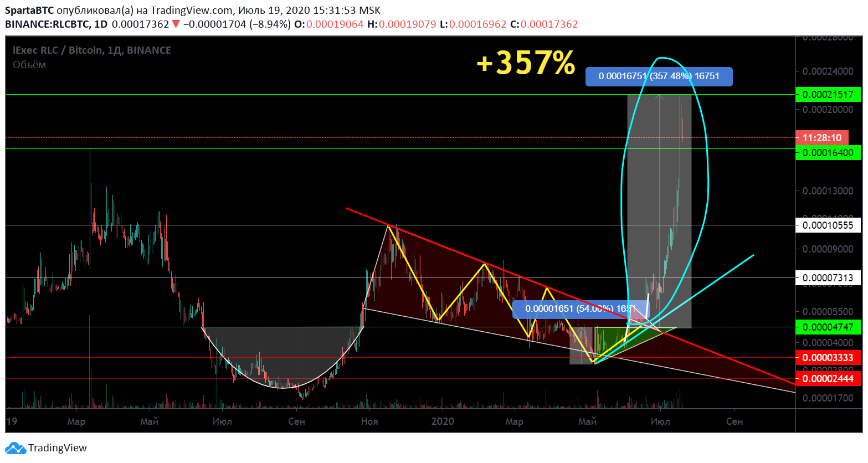868x463 pixels.
Task: Click the red down-triangle change indicator
Action: pyautogui.click(x=176, y=24)
